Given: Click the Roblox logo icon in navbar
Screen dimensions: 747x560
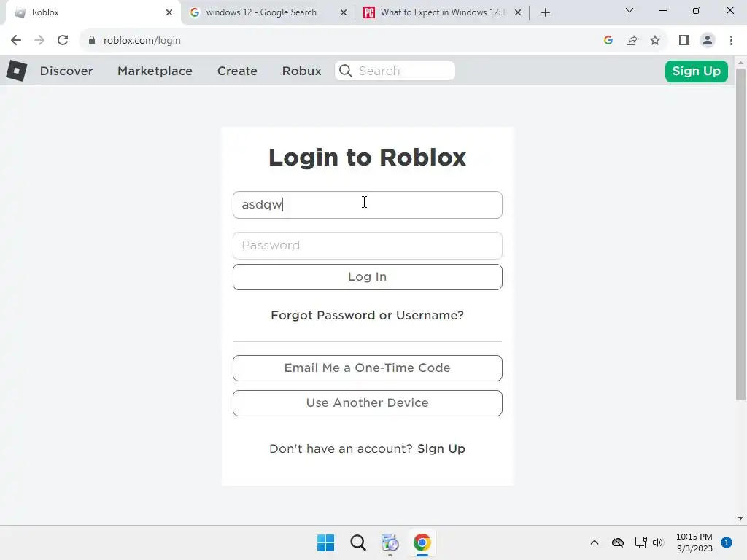Looking at the screenshot, I should pyautogui.click(x=17, y=71).
